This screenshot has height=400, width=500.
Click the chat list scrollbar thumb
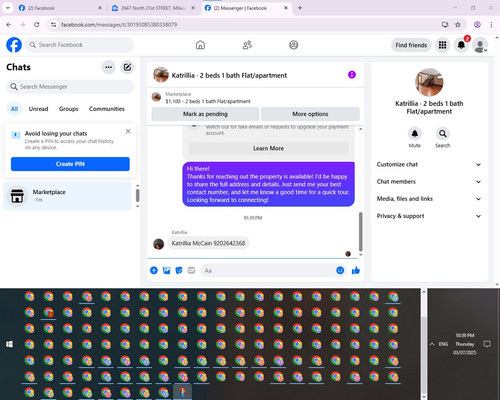point(137,195)
